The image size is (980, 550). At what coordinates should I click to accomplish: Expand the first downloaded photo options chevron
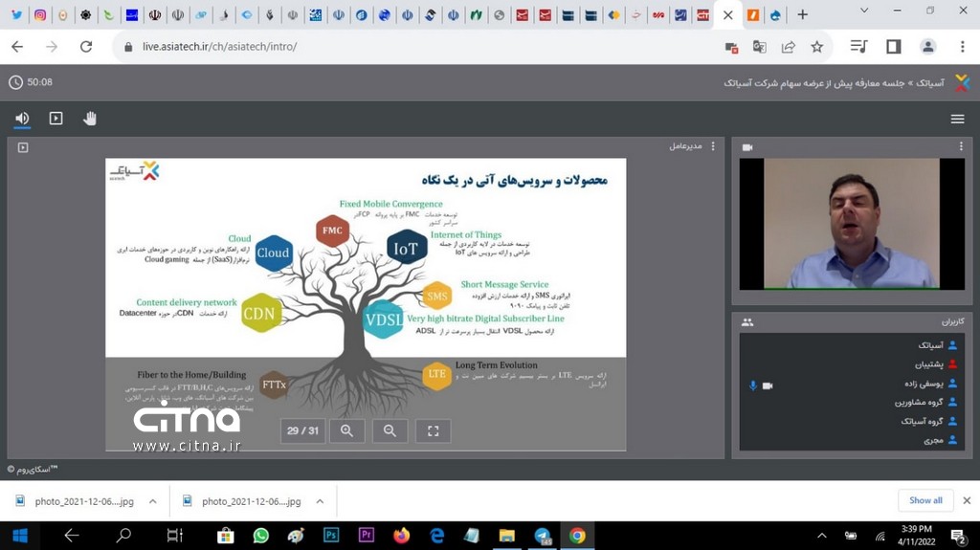pyautogui.click(x=152, y=501)
